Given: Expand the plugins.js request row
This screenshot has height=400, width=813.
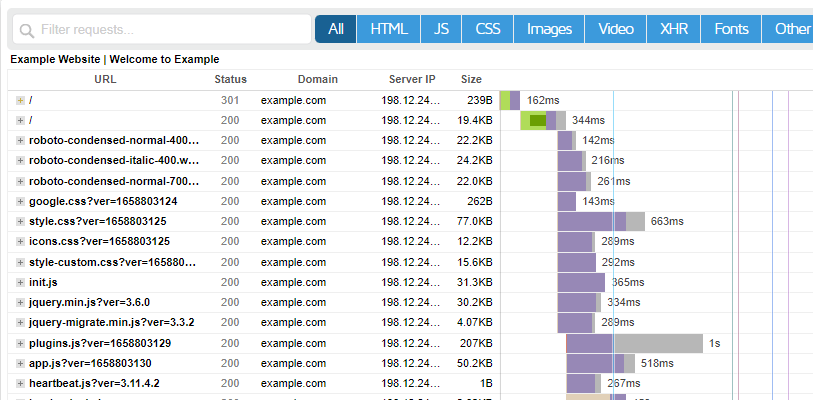Looking at the screenshot, I should coord(20,343).
